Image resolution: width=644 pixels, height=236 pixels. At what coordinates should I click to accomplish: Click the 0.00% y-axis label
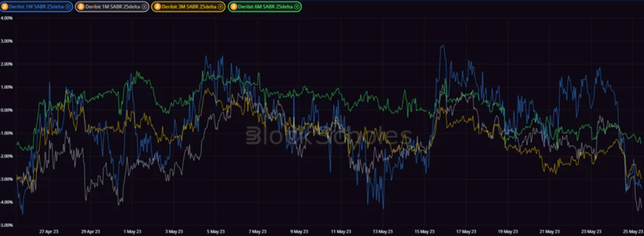pos(7,110)
